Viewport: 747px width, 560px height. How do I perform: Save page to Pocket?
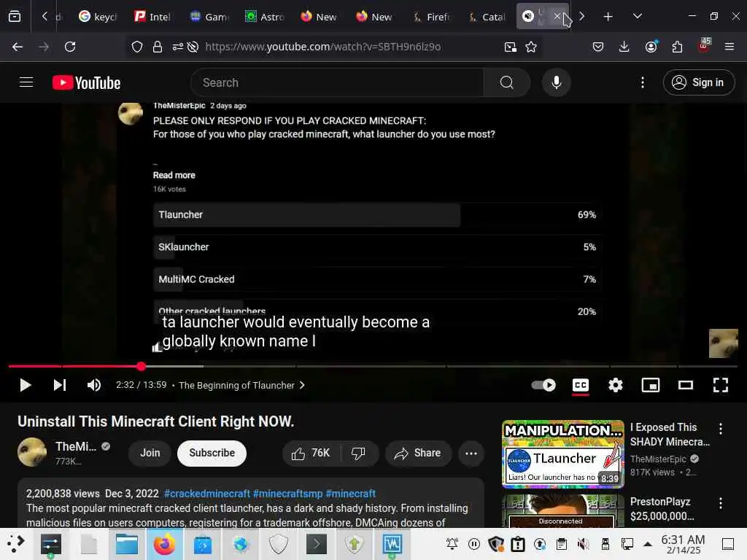[x=598, y=47]
